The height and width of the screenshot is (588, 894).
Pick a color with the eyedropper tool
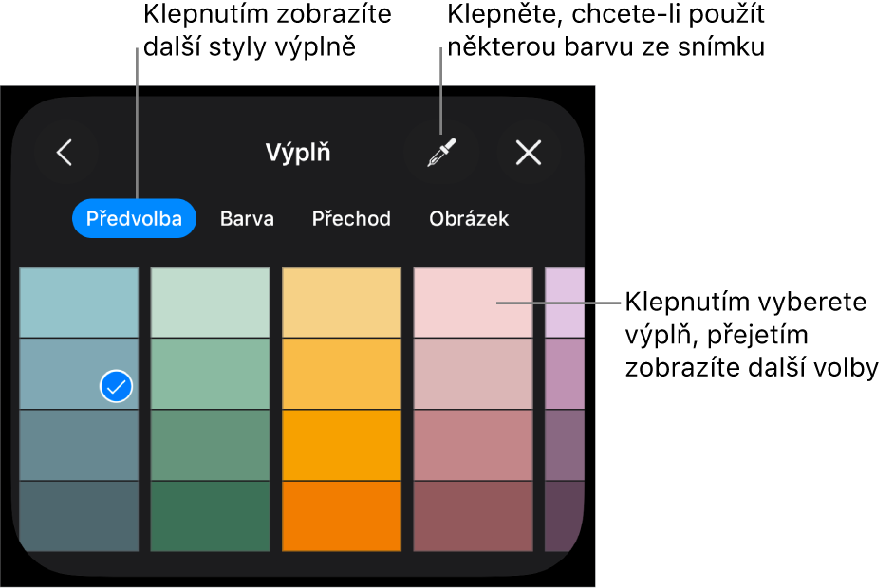pyautogui.click(x=441, y=153)
